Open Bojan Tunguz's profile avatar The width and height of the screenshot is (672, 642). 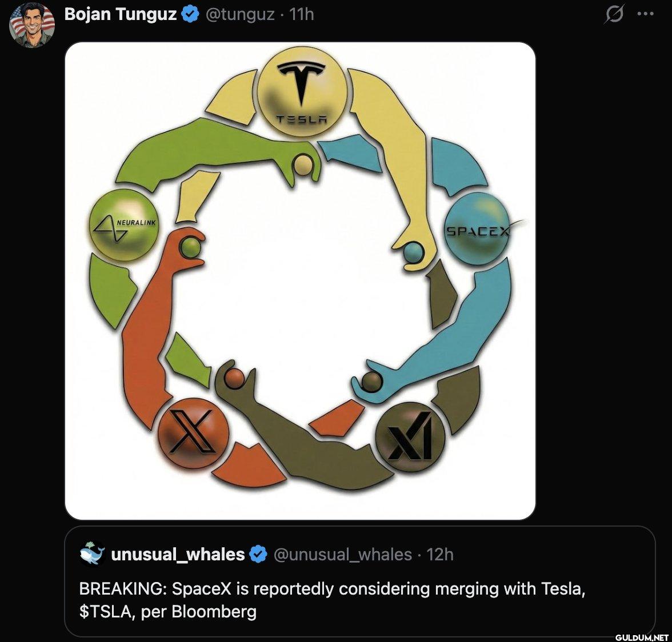point(32,25)
